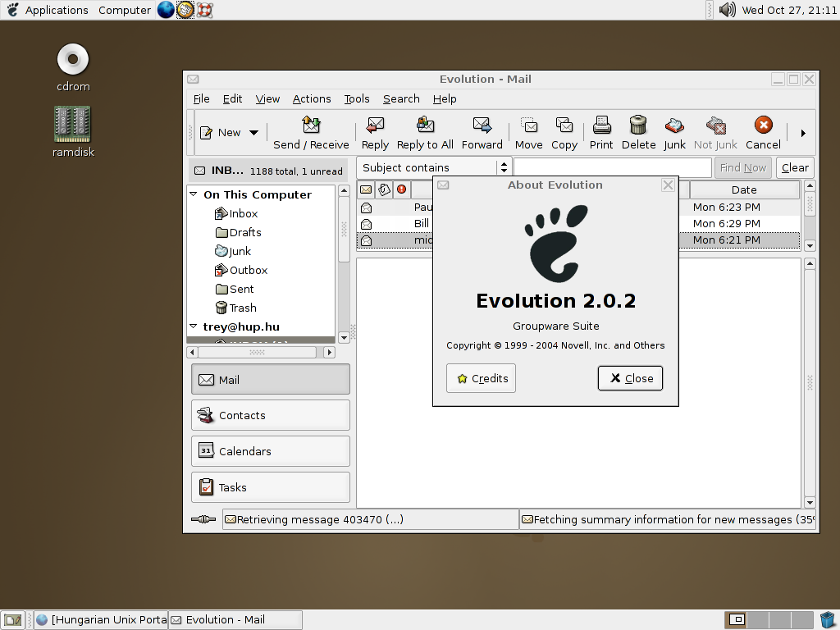Open the Computer panel menu
Viewport: 840px width, 630px height.
click(125, 10)
